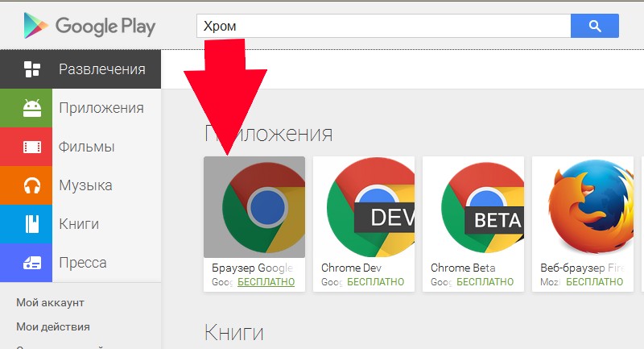Click the book icon in sidebar

(x=32, y=224)
